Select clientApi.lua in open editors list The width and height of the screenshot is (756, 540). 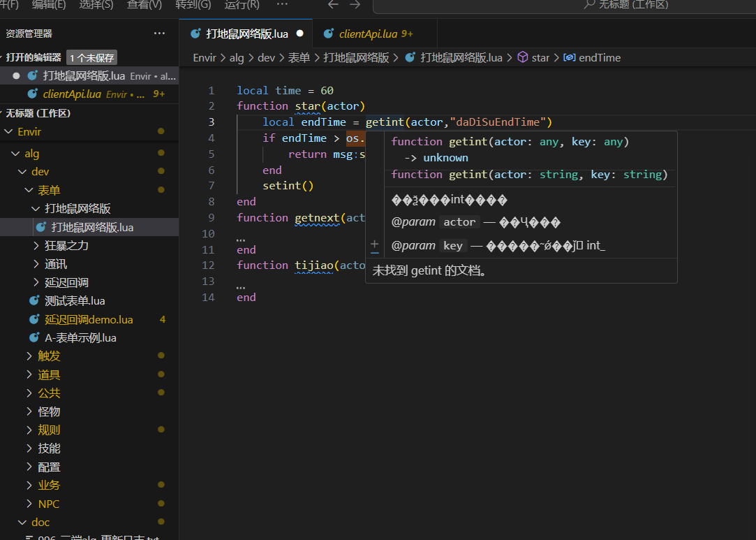89,94
